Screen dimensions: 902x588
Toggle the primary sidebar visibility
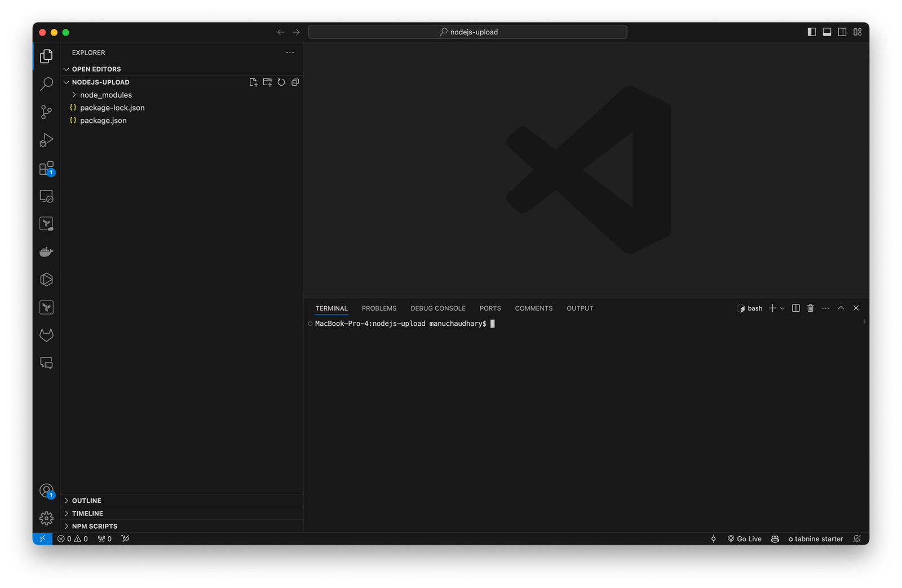(x=812, y=32)
